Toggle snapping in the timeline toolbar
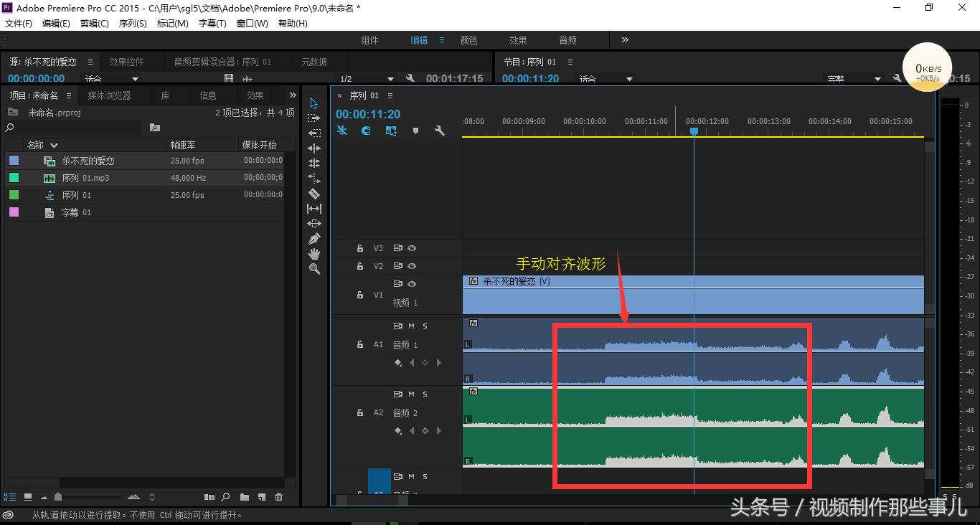 click(366, 131)
